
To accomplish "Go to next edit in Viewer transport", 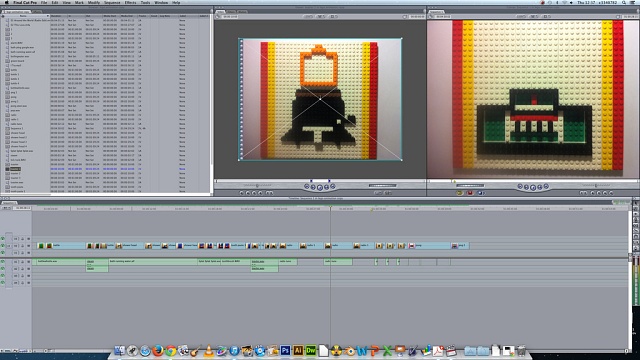I will (333, 186).
